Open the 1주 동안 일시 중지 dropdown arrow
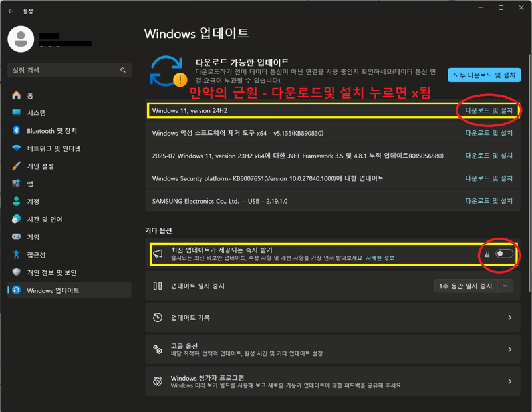The width and height of the screenshot is (532, 412). (x=505, y=286)
